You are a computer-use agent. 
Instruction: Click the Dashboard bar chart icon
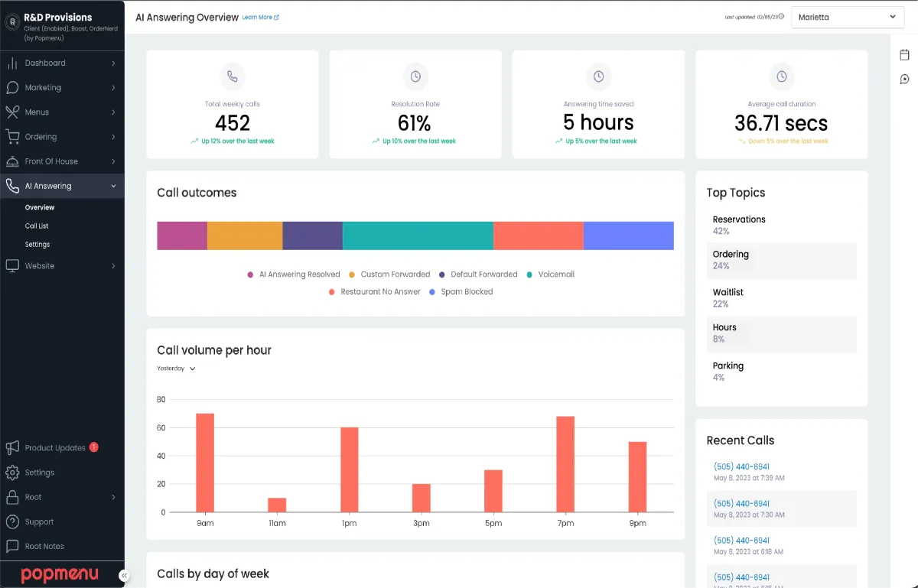(x=12, y=63)
